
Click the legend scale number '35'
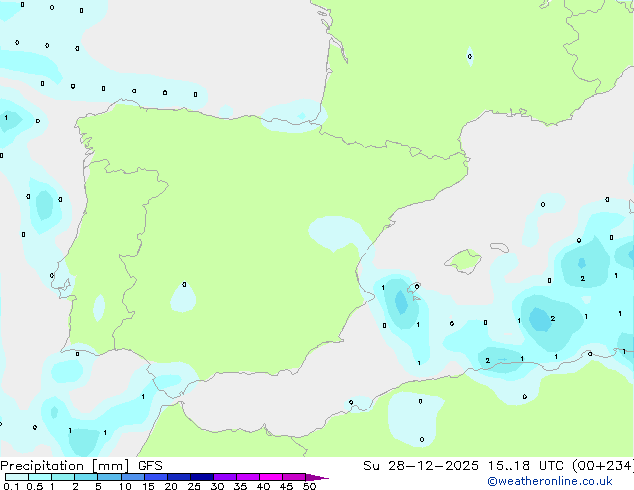(x=240, y=486)
